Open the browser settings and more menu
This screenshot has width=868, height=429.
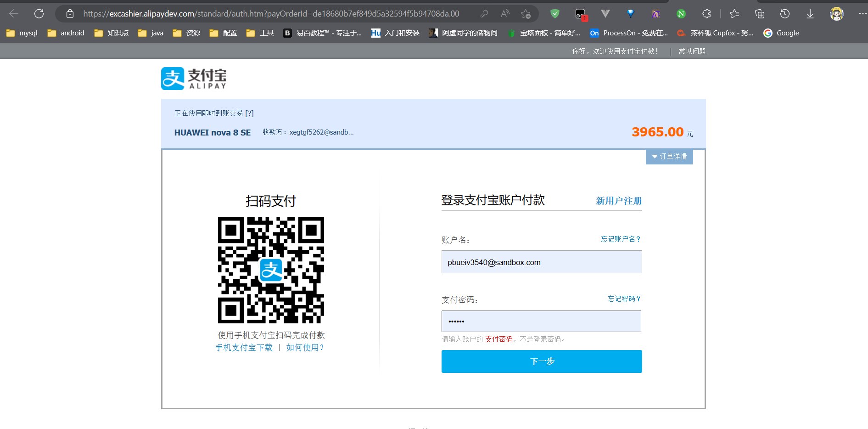point(862,14)
